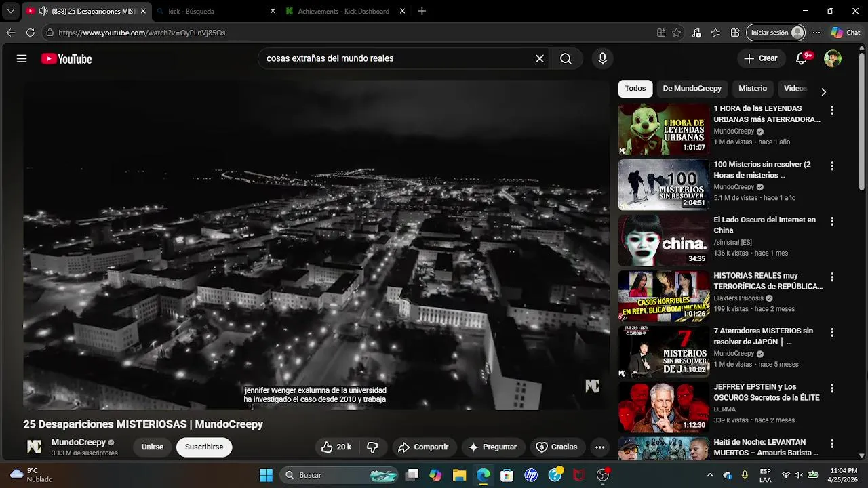Run search with the magnifier button
The width and height of the screenshot is (868, 488).
pos(566,58)
